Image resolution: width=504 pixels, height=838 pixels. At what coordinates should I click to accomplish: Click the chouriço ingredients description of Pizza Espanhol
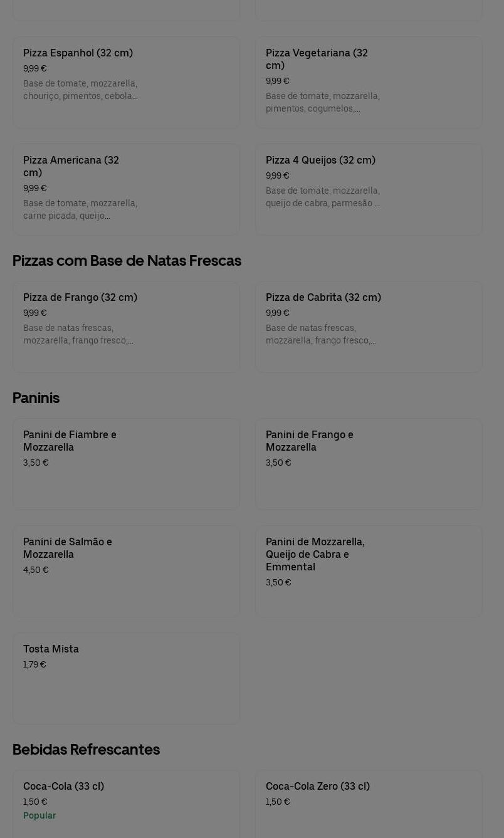80,90
